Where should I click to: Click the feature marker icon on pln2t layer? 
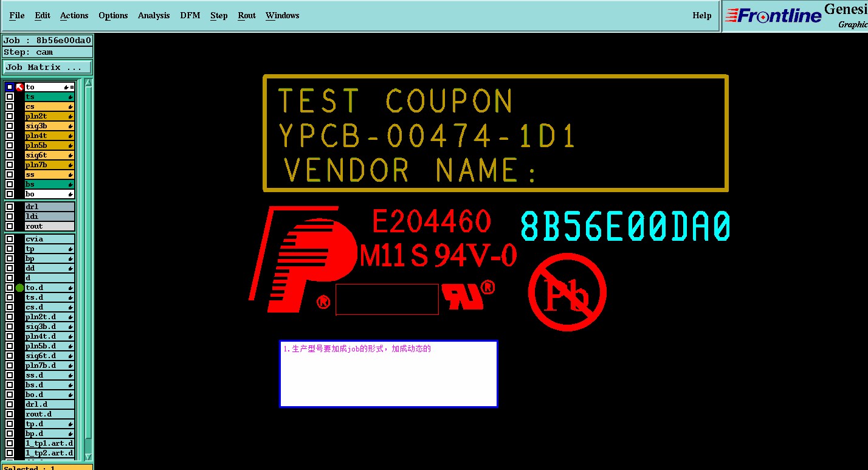[x=71, y=116]
